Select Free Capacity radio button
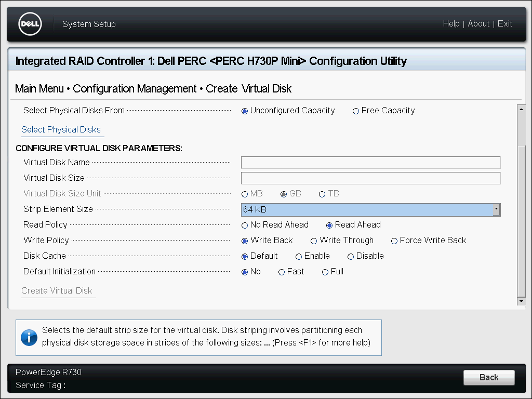The width and height of the screenshot is (532, 399). pos(355,111)
